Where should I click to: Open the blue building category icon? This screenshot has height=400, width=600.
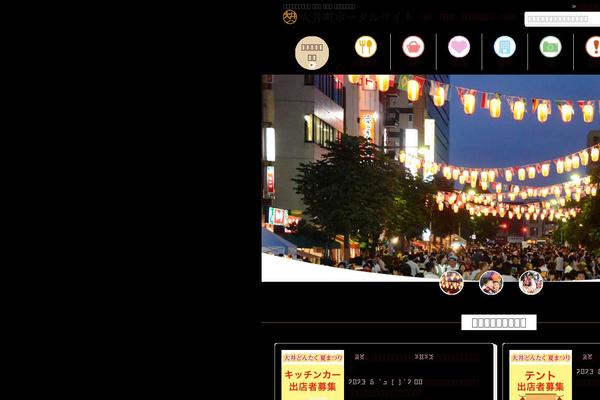click(x=504, y=47)
